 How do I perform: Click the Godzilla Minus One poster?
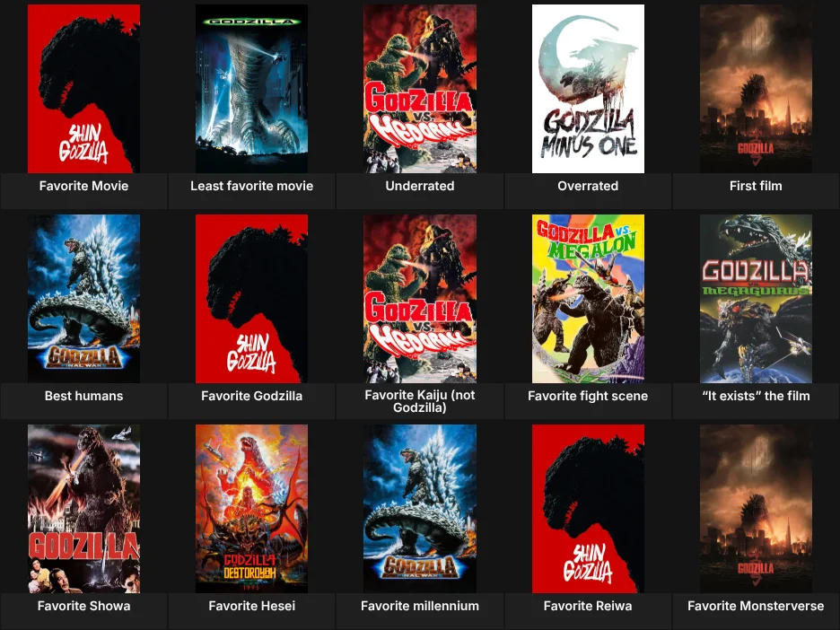click(x=588, y=88)
